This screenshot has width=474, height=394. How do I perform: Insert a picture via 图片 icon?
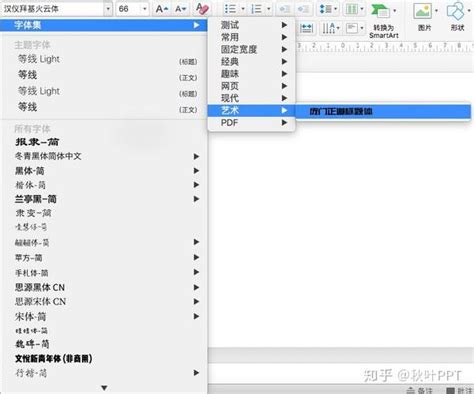[422, 11]
